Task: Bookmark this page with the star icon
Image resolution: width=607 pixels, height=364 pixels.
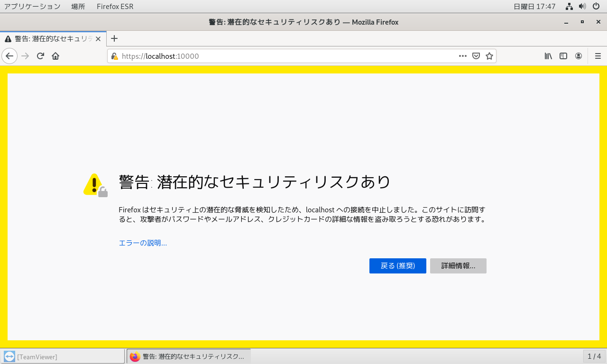Action: click(489, 56)
